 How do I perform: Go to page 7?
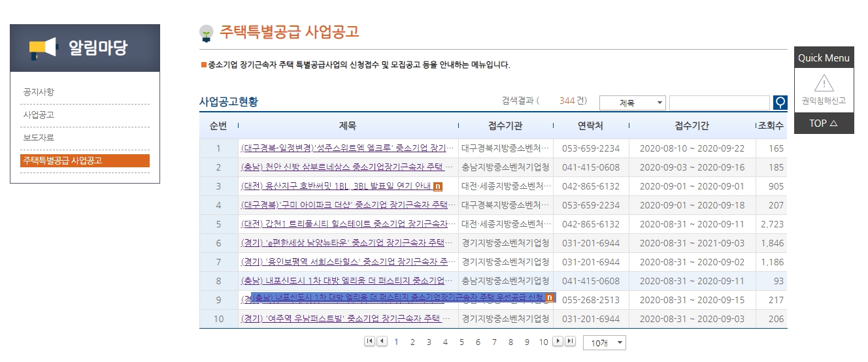pyautogui.click(x=494, y=342)
